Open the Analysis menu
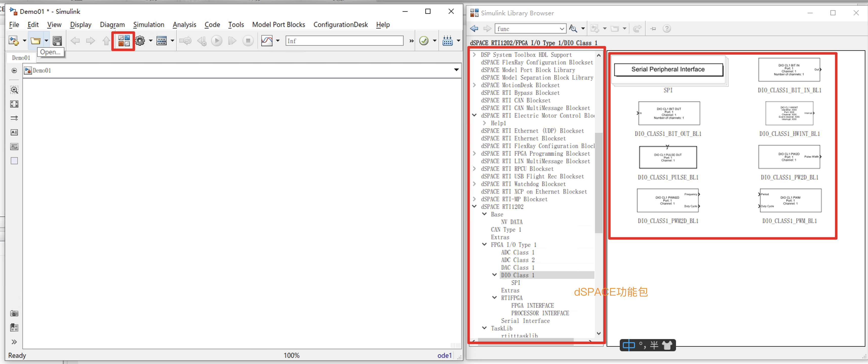Viewport: 868px width, 364px height. point(184,25)
